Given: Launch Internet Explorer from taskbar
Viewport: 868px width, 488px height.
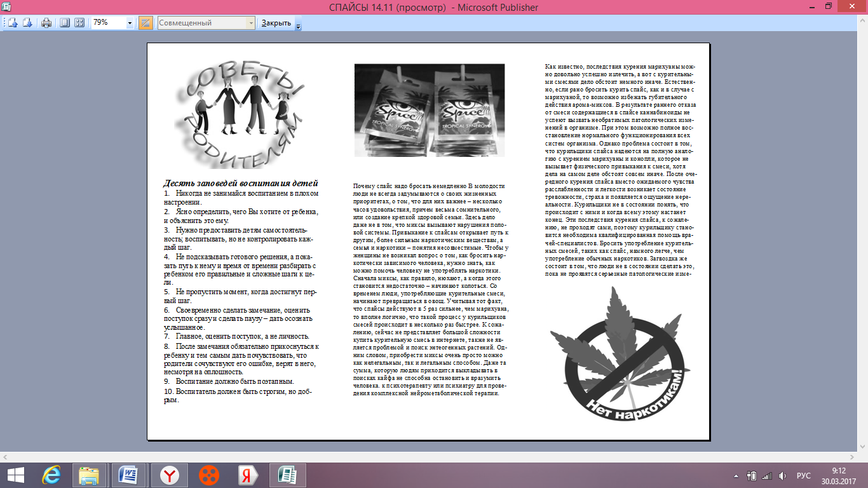Looking at the screenshot, I should tap(51, 475).
